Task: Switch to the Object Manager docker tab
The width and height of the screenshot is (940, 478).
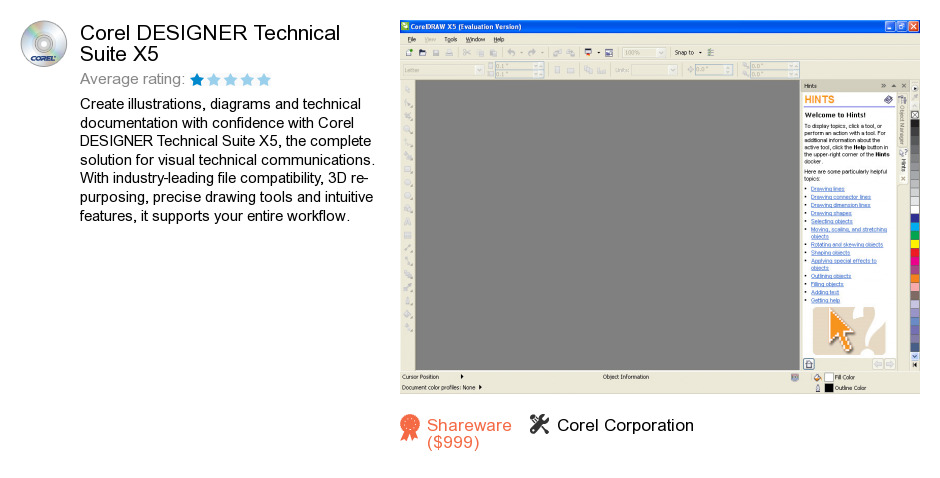Action: click(902, 120)
